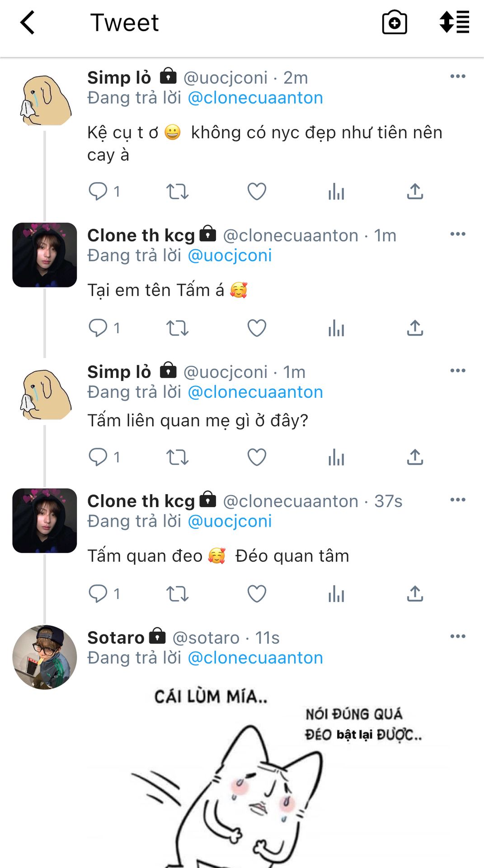Open Clone th kcg avatar on 'Tại em' tweet
This screenshot has height=868, width=484.
tap(44, 255)
